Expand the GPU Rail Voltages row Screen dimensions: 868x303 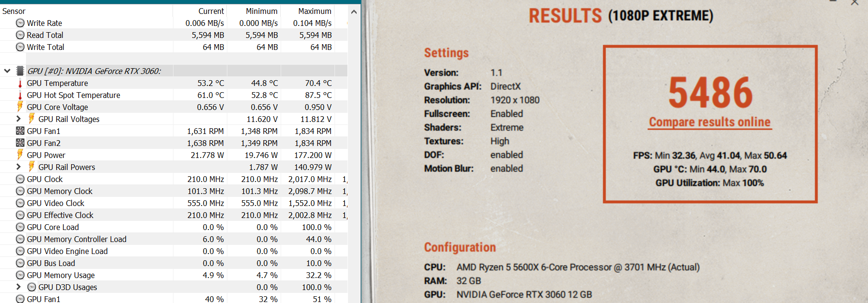(x=19, y=119)
